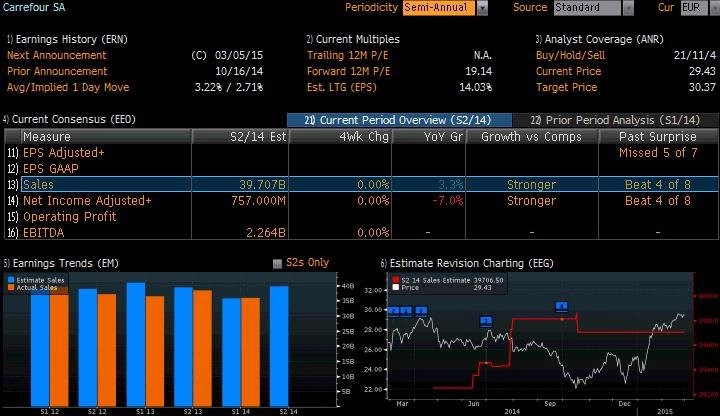Open Analyst Coverage (ANR)
Screen dimensions: 720x416
[x=599, y=39]
